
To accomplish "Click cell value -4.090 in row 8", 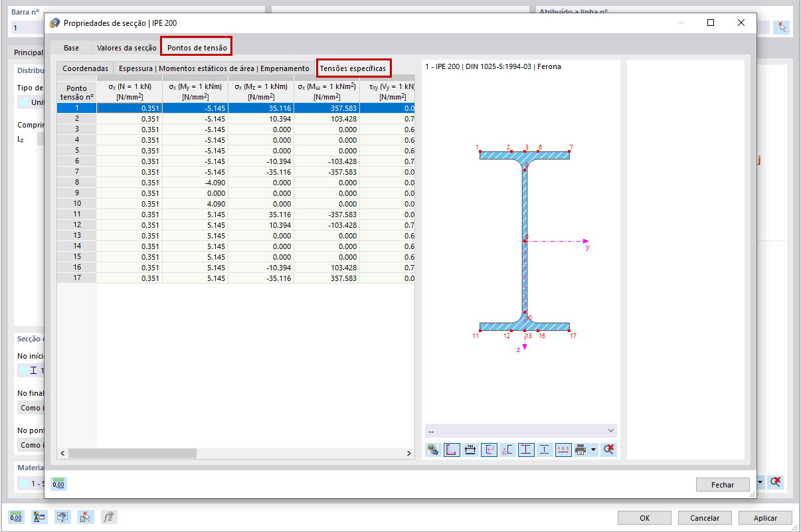I will 195,182.
